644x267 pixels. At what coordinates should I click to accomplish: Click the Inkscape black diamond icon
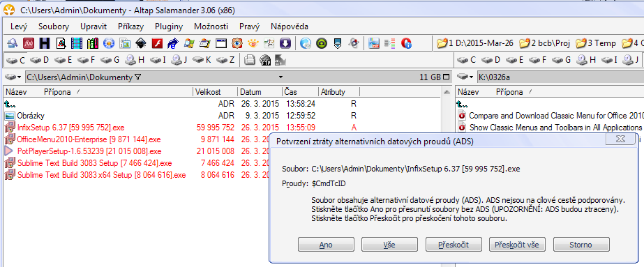141,43
